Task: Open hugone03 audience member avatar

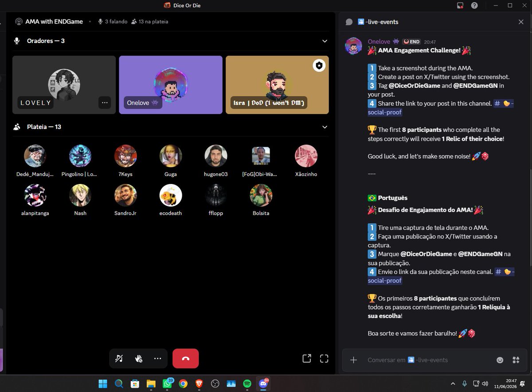Action: tap(216, 156)
